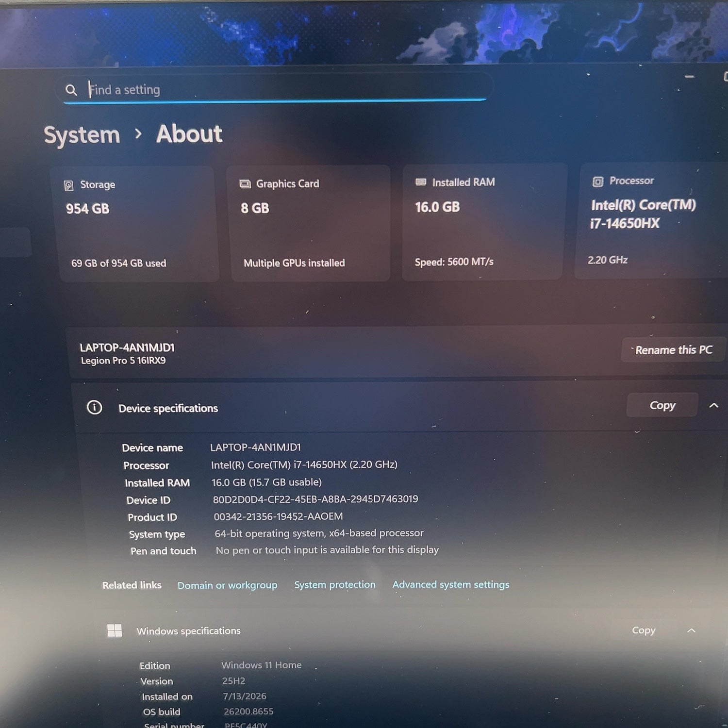
Task: Click the Storage card icon
Action: [x=69, y=185]
